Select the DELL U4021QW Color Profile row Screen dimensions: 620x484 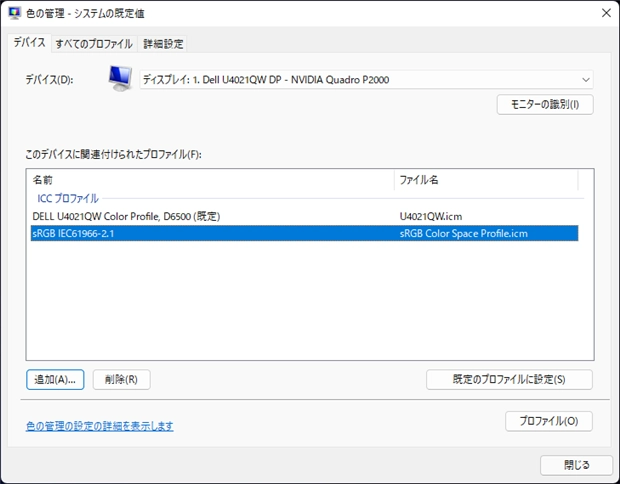click(304, 216)
